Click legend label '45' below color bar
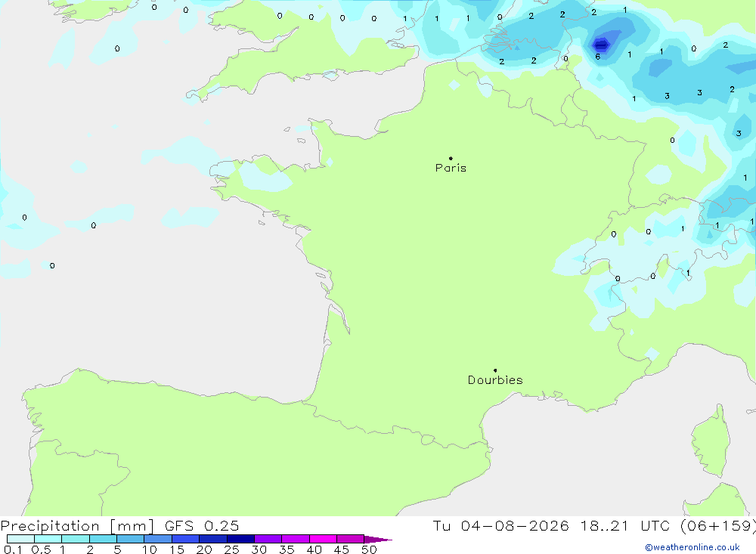Screen dimensions: 756x554 tap(342, 549)
